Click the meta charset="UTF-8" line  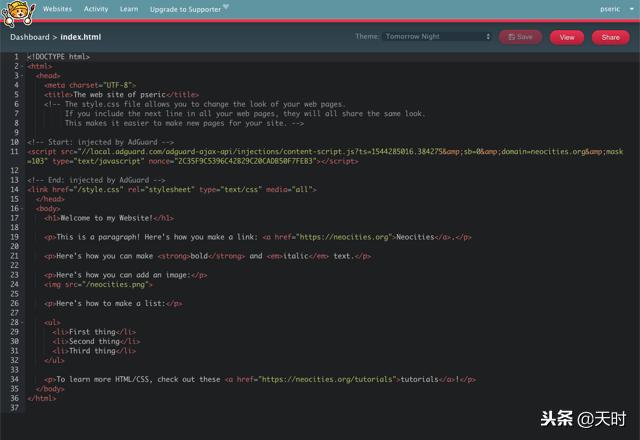click(90, 85)
